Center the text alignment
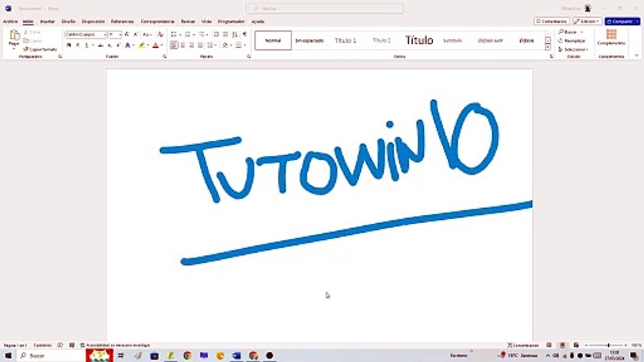 tap(183, 45)
